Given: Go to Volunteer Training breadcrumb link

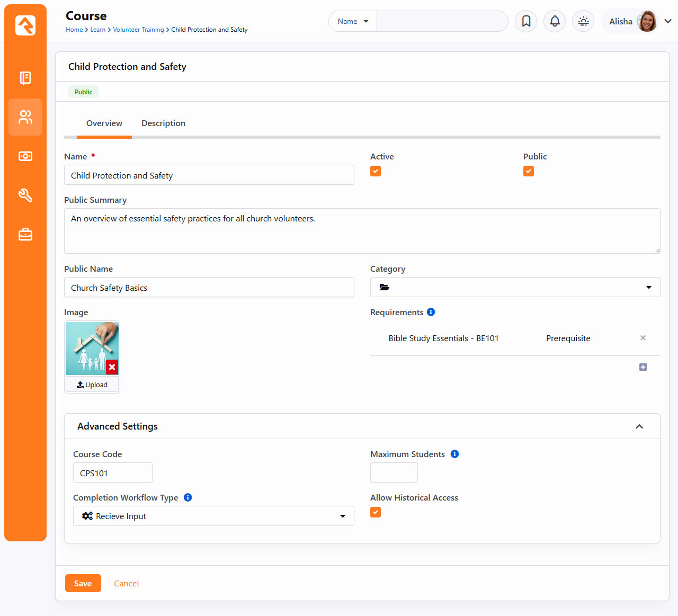Looking at the screenshot, I should [x=138, y=30].
